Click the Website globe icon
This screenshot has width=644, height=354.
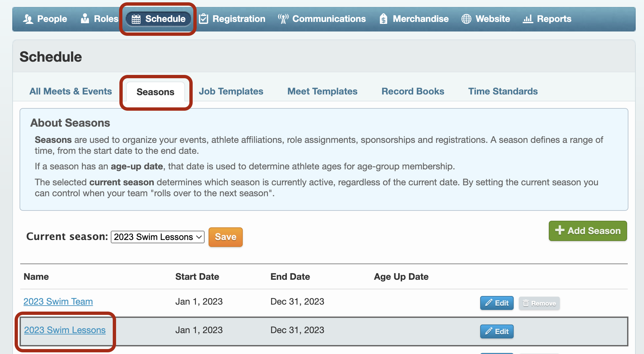click(466, 19)
